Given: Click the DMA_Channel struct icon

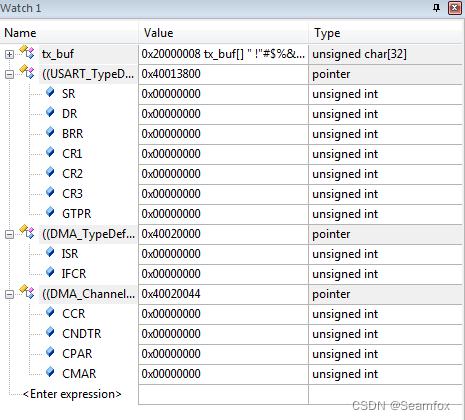Looking at the screenshot, I should click(27, 292).
